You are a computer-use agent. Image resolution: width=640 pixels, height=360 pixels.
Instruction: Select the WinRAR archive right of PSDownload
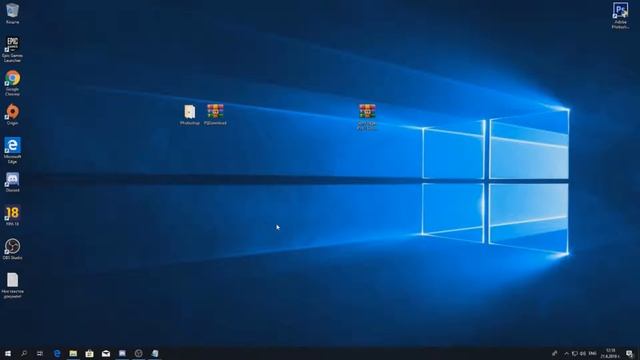(x=367, y=117)
